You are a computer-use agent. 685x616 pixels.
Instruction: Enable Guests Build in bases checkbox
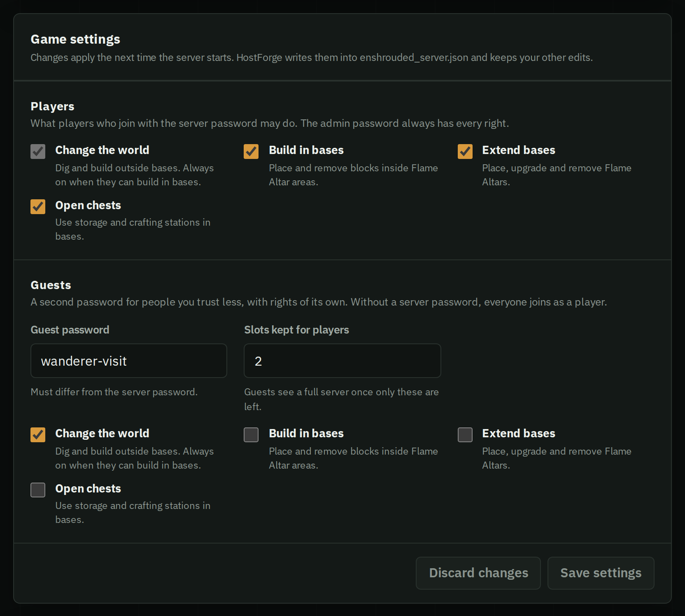coord(251,435)
